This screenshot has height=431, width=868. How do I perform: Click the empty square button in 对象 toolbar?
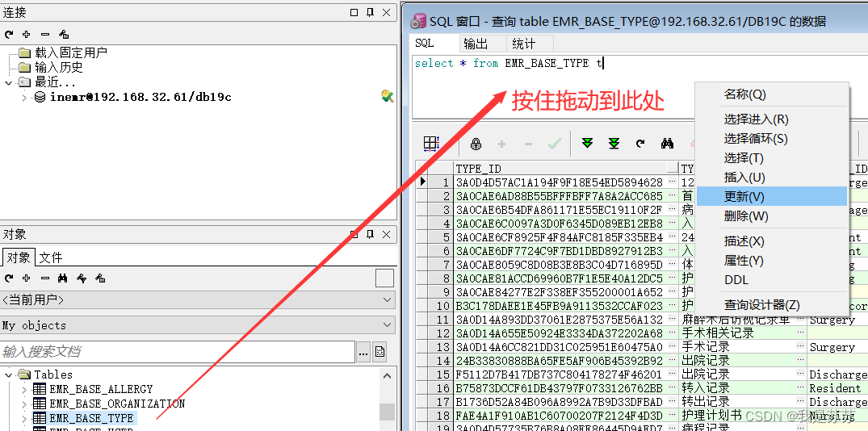[x=384, y=278]
